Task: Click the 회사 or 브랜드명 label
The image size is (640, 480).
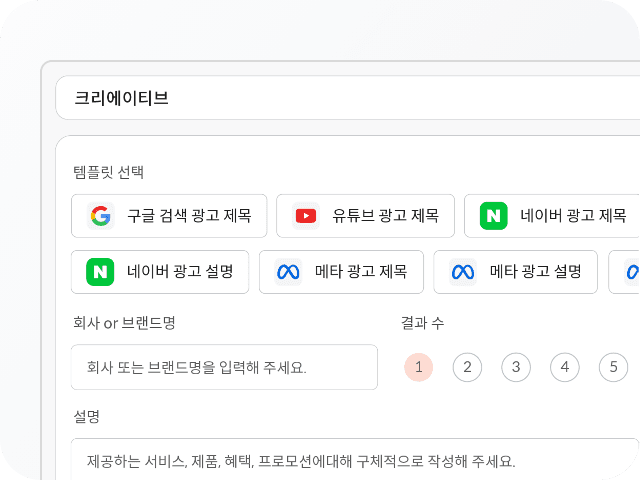Action: pyautogui.click(x=124, y=323)
